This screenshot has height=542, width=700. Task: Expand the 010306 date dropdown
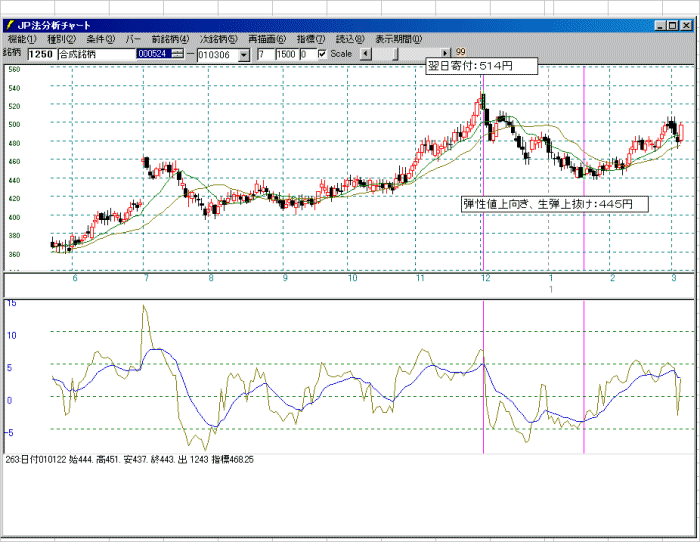coord(244,54)
